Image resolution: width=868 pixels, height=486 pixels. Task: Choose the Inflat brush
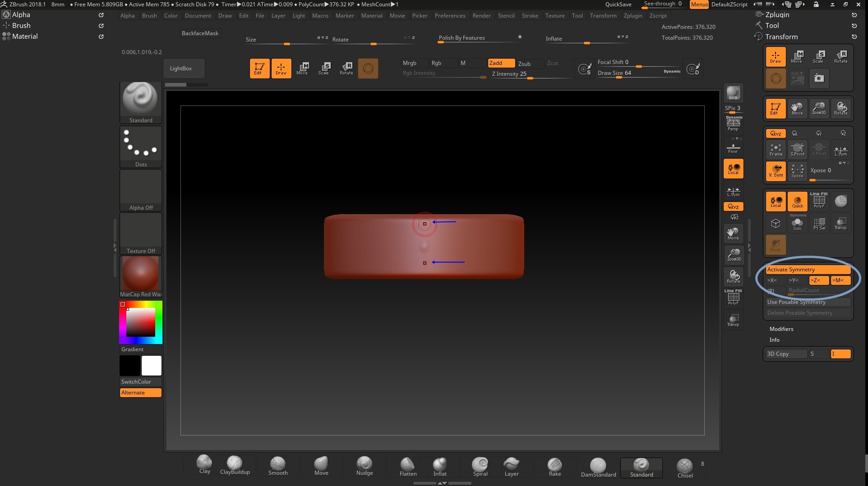[x=440, y=466]
